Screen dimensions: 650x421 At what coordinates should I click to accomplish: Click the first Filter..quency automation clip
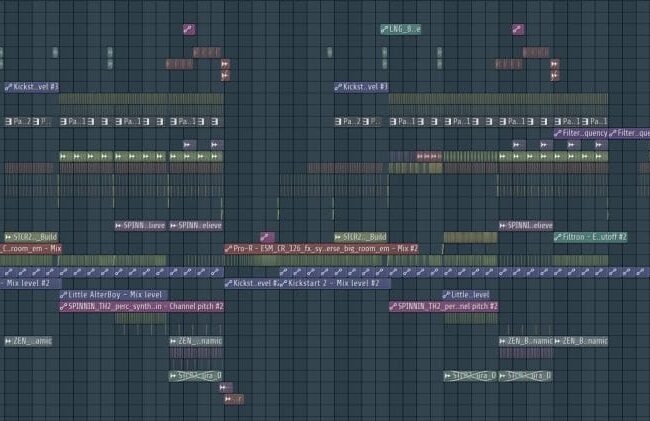(x=584, y=133)
